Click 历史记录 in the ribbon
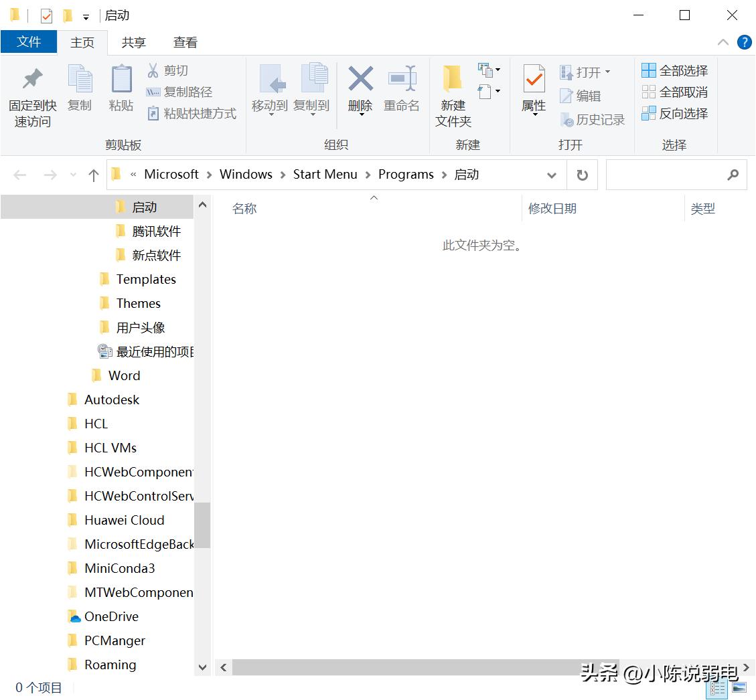Screen dimensions: 756x700 pyautogui.click(x=596, y=119)
